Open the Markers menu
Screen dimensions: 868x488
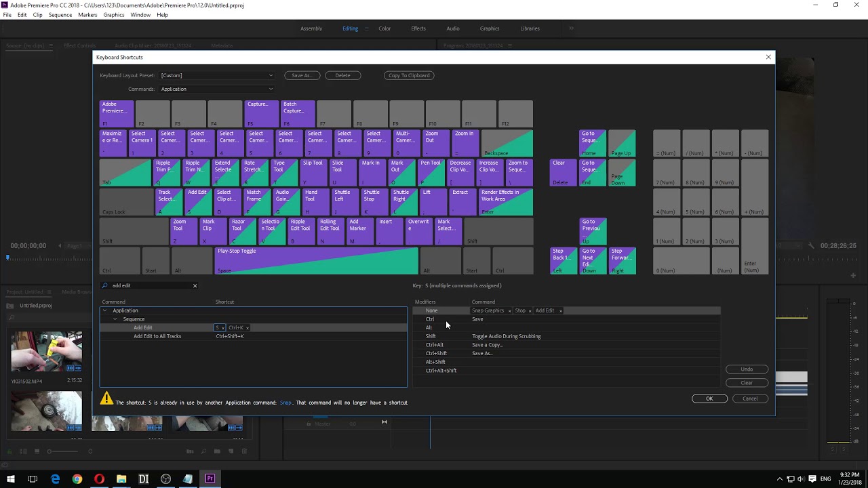click(x=87, y=15)
